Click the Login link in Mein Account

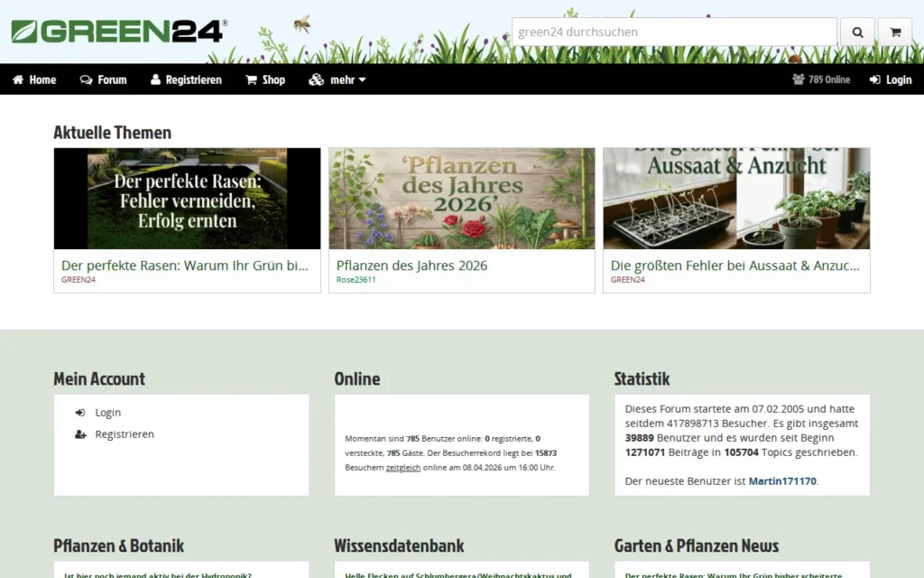[108, 413]
